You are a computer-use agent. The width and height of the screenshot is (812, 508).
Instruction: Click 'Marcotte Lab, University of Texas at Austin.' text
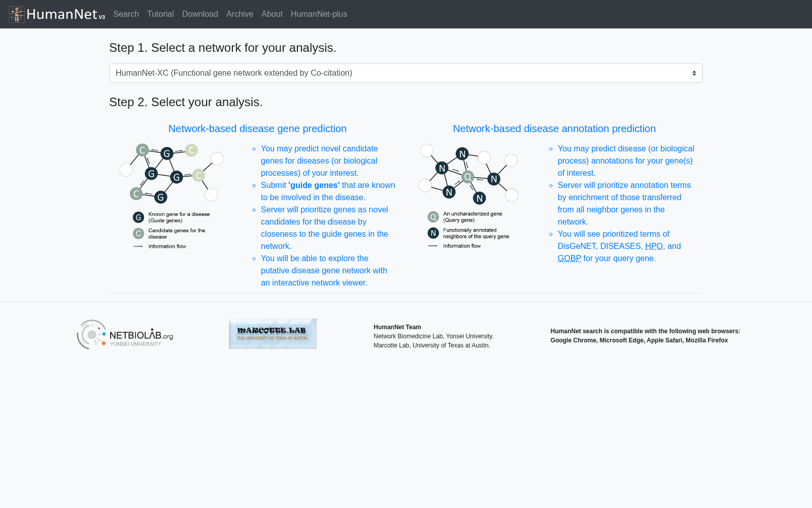[x=432, y=345]
